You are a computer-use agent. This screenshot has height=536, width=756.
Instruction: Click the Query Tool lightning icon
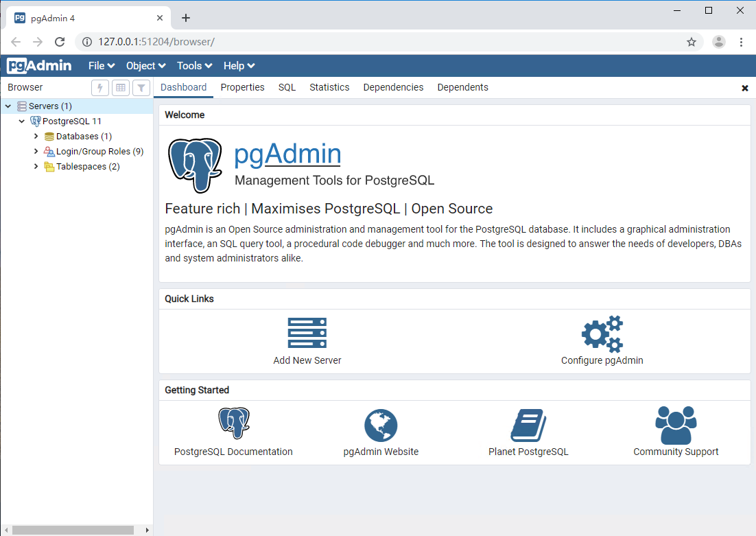pyautogui.click(x=99, y=88)
